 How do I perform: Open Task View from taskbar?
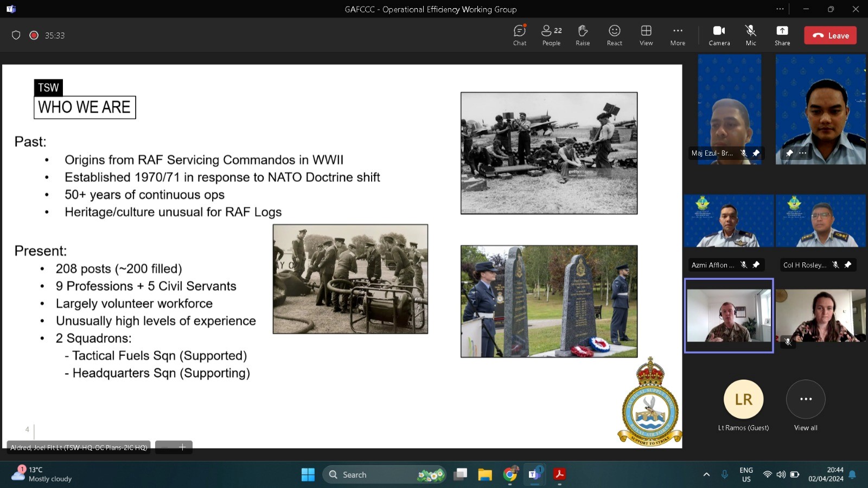[x=461, y=474]
